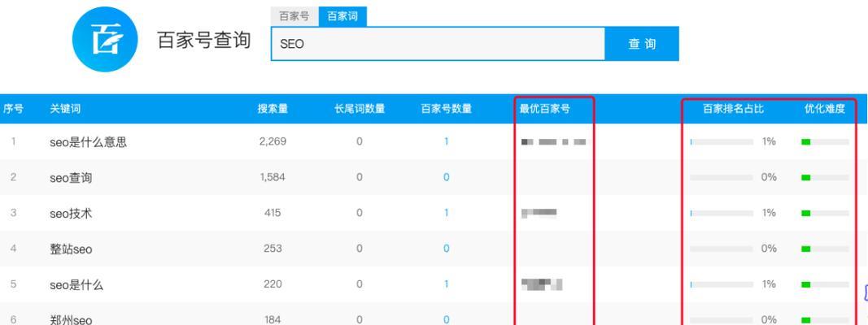Click the 查询 search button
Screen dimensions: 868x325
tap(642, 44)
